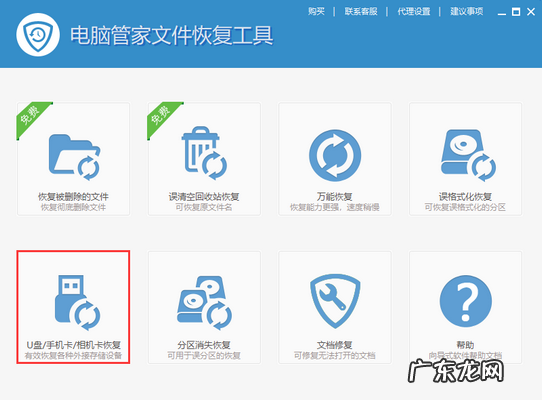Open the 文档修复 wrench shield icon
The width and height of the screenshot is (542, 400).
(335, 301)
